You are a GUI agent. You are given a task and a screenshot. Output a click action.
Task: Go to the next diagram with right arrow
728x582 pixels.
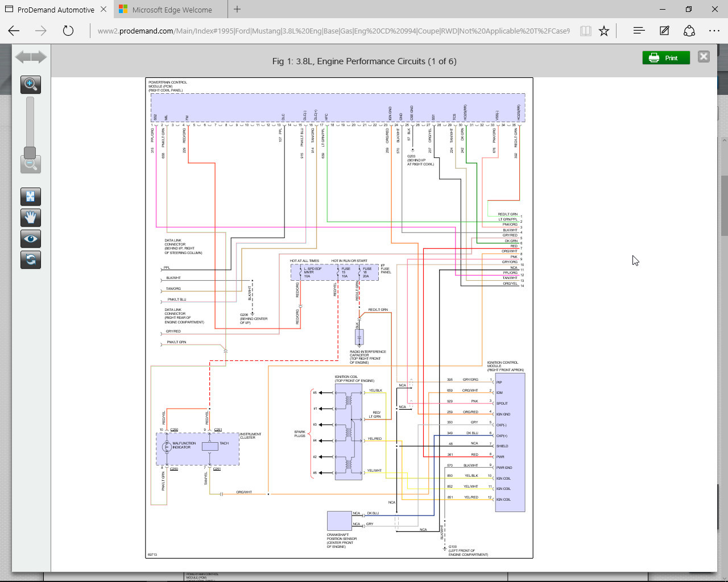point(39,57)
